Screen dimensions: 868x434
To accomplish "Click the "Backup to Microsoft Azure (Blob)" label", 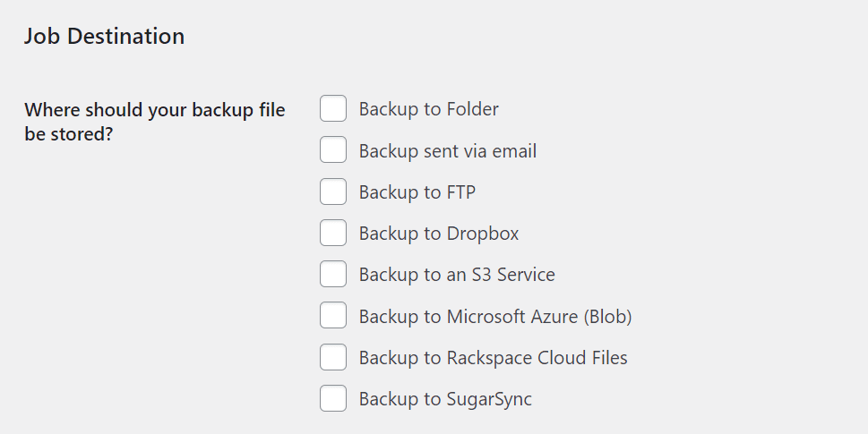I will pos(494,316).
